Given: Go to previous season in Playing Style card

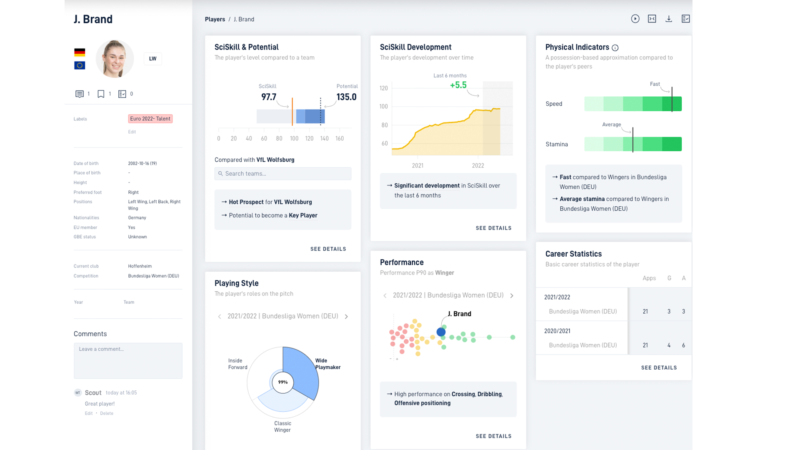Looking at the screenshot, I should pyautogui.click(x=220, y=316).
